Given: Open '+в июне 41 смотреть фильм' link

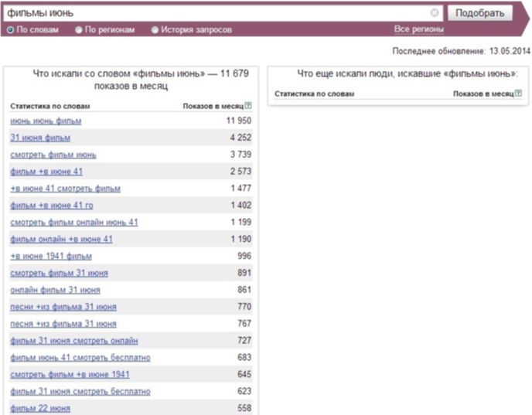Looking at the screenshot, I should tap(65, 188).
